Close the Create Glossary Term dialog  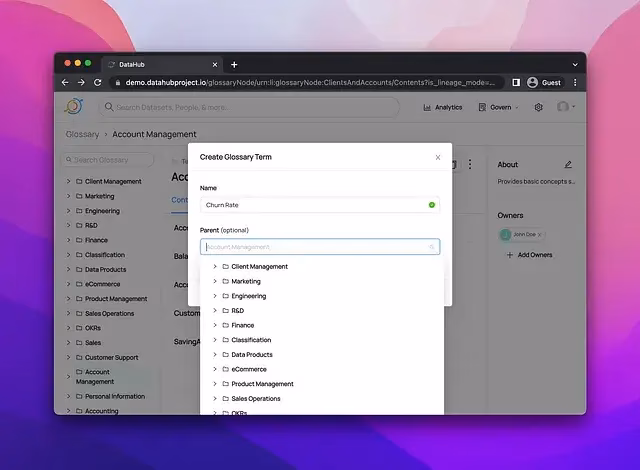tap(437, 157)
